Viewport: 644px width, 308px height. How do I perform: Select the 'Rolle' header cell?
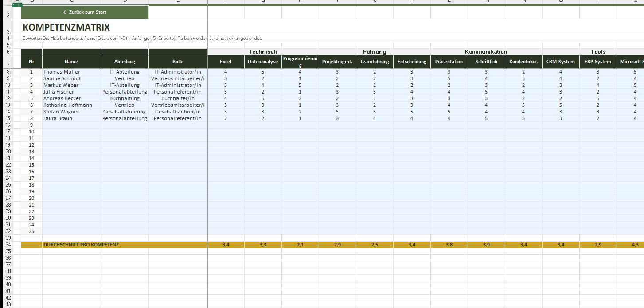pyautogui.click(x=178, y=62)
